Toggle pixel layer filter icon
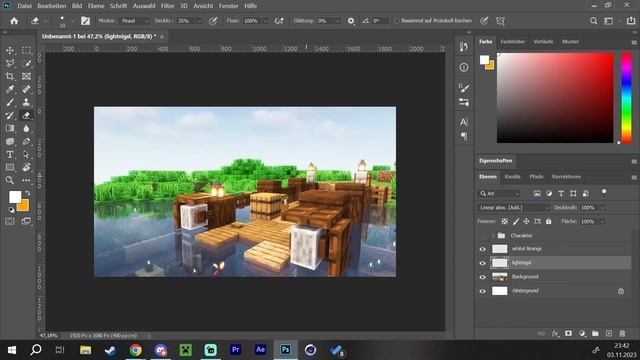Screen dimensions: 640x360 (x=537, y=193)
